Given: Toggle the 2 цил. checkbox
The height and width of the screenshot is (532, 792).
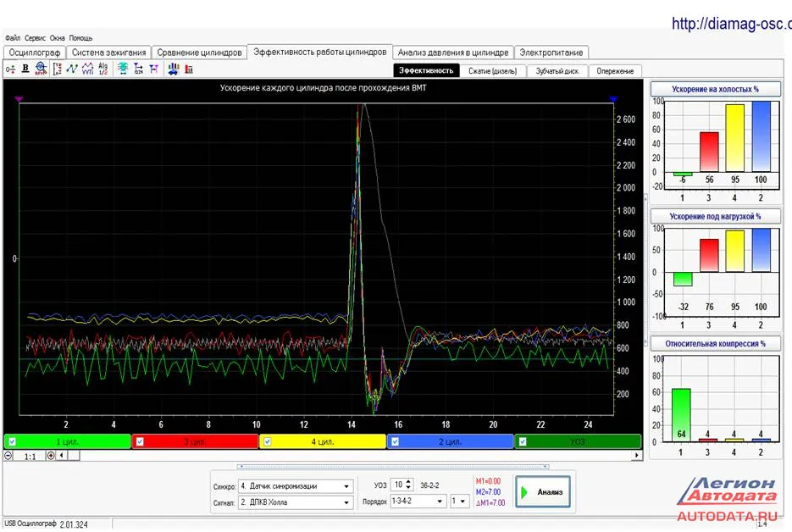Looking at the screenshot, I should tap(395, 441).
